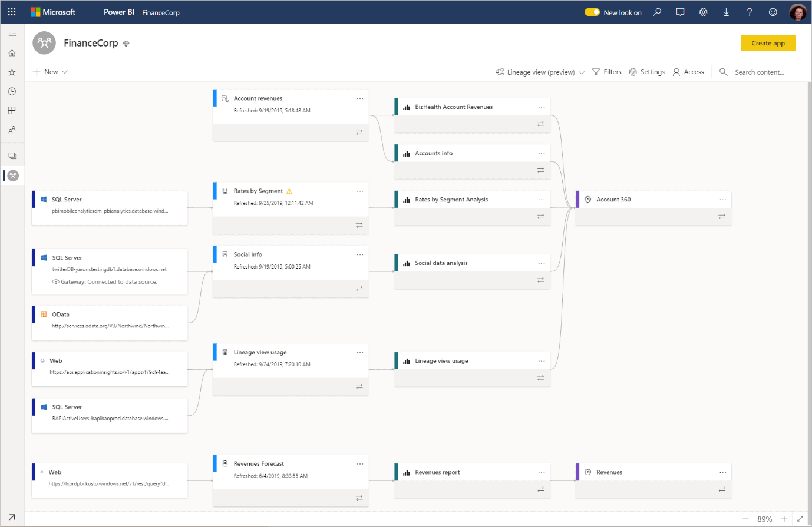Show lineage for BizHealth Account Revenues
This screenshot has width=812, height=527.
point(540,124)
